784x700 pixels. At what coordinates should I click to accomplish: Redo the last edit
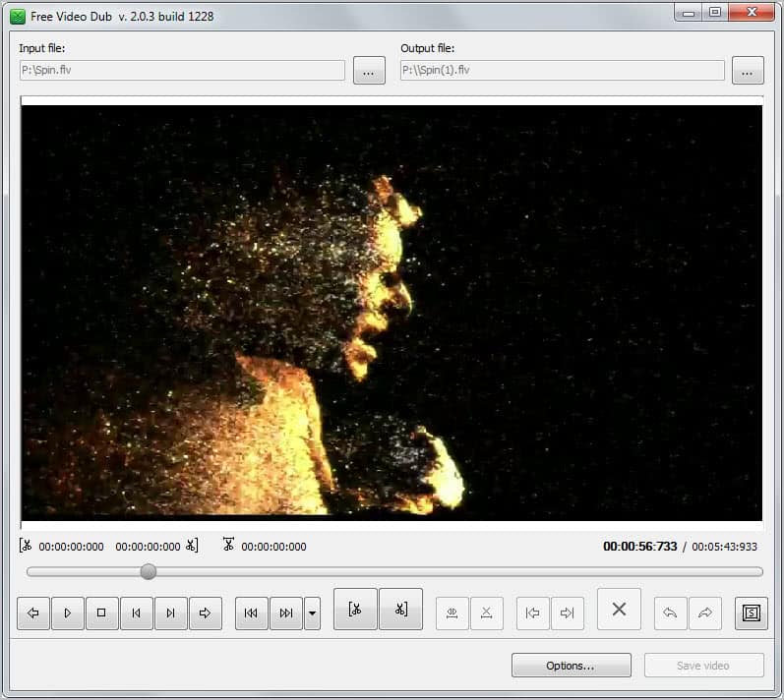click(x=705, y=613)
